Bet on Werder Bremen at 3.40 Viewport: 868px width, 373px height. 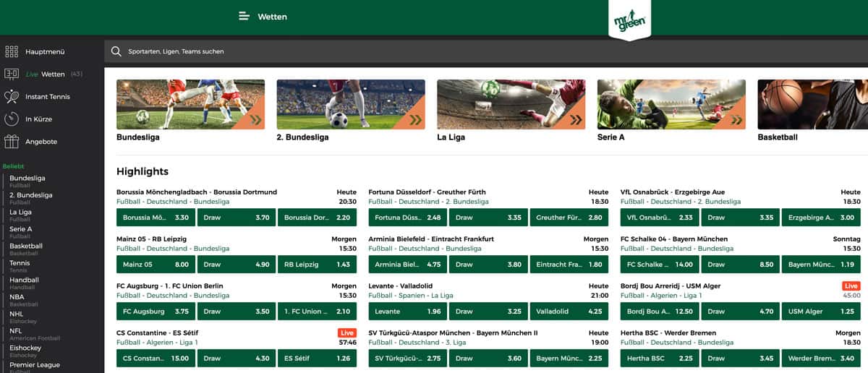click(x=822, y=358)
